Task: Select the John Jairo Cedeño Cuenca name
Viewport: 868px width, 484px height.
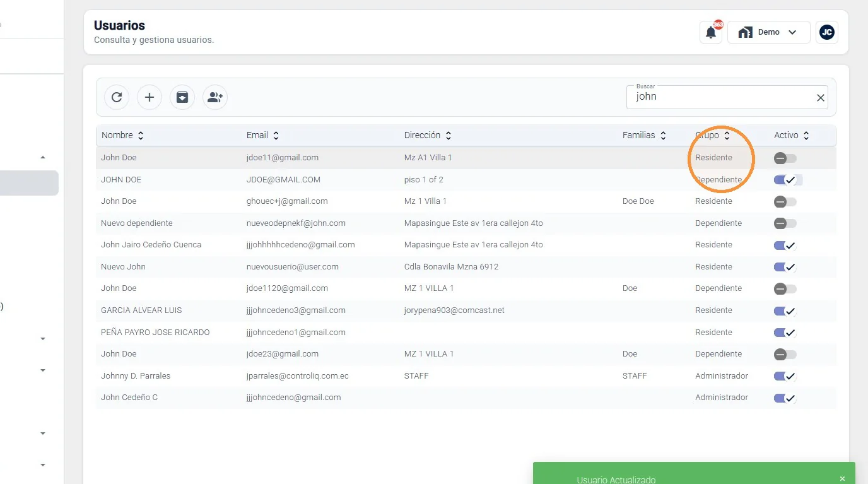Action: (x=151, y=245)
